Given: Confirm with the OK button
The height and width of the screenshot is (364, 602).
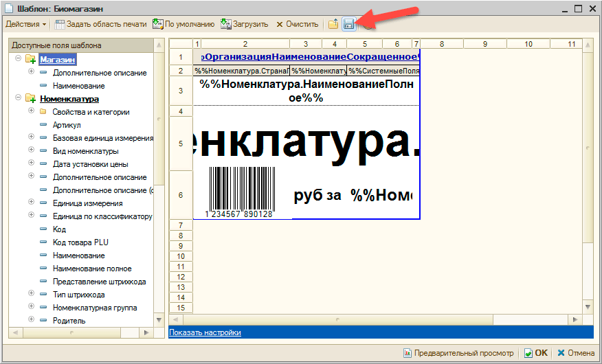Looking at the screenshot, I should [536, 353].
